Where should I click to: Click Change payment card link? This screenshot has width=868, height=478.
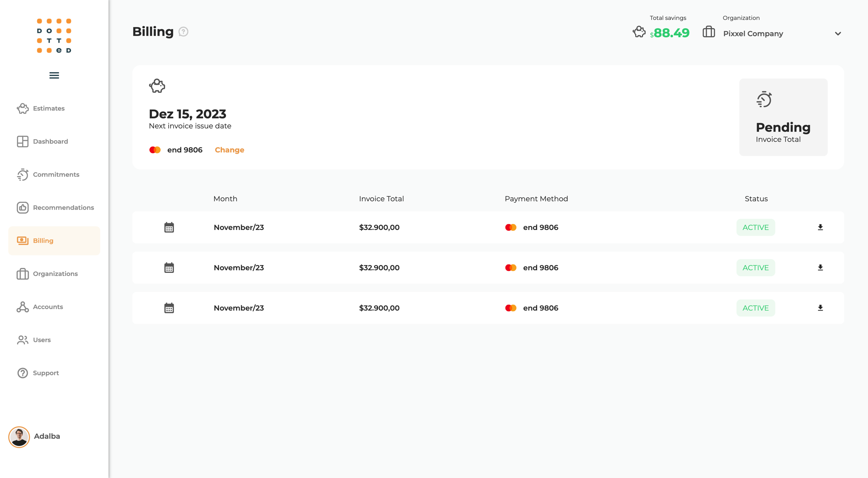coord(229,150)
